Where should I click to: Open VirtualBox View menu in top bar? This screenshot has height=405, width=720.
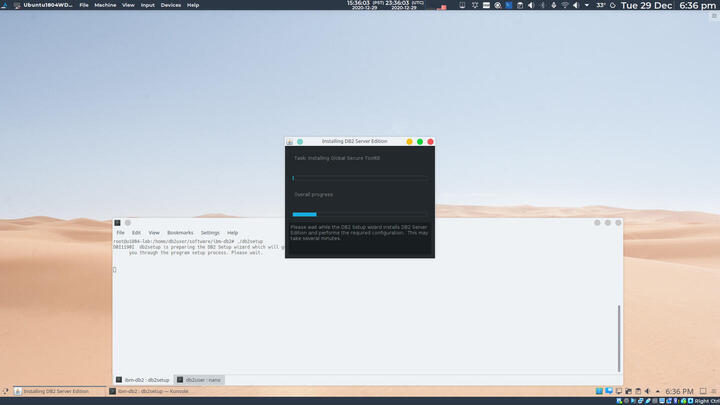128,5
